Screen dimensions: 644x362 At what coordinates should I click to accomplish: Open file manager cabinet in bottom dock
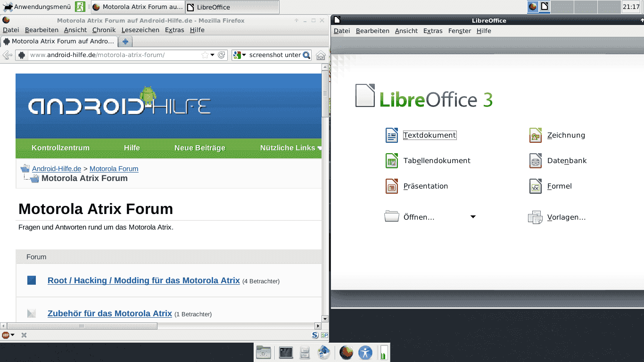click(x=305, y=353)
